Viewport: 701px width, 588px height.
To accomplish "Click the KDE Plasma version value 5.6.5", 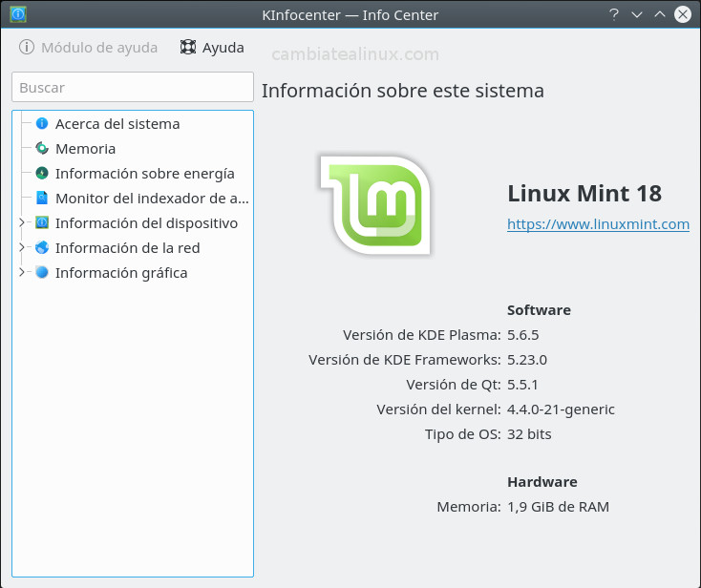I will (x=522, y=335).
